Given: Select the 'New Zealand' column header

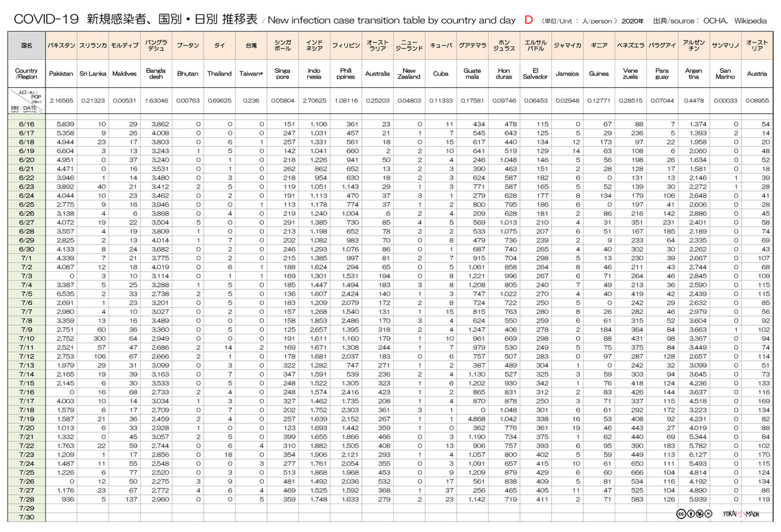Looking at the screenshot, I should [x=409, y=73].
